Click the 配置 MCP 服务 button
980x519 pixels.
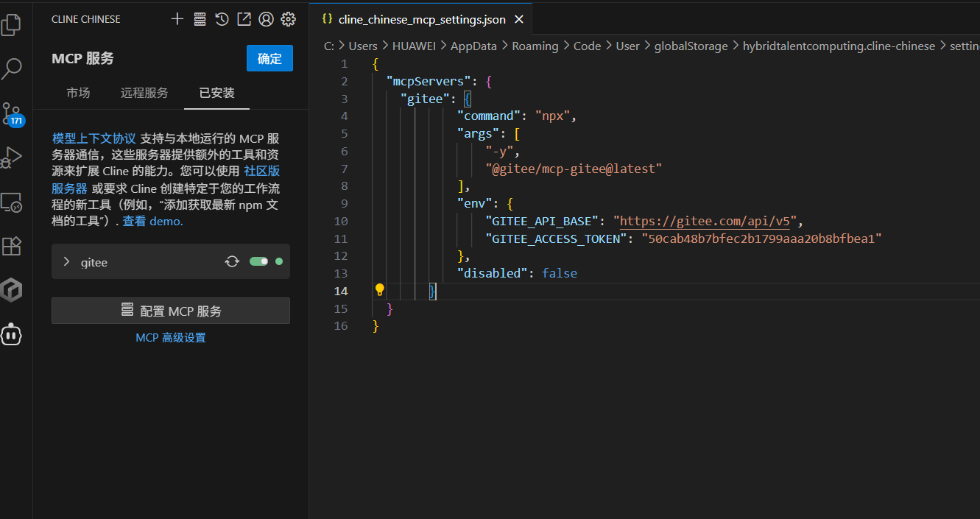coord(171,311)
